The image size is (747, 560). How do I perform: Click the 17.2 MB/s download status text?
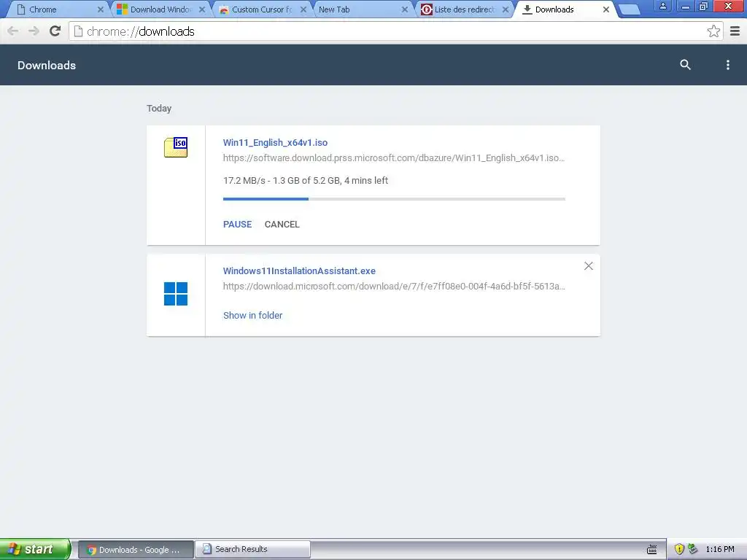[306, 181]
